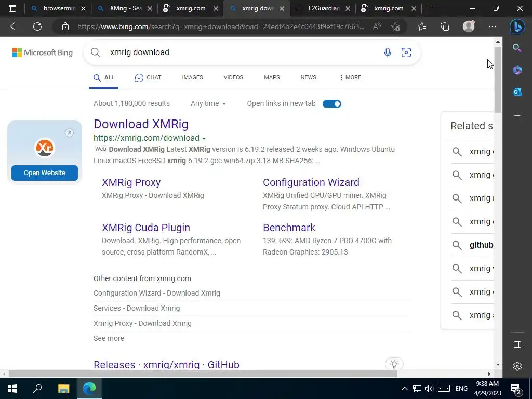Open Outlook sidebar icon
This screenshot has height=399, width=532.
tap(517, 92)
